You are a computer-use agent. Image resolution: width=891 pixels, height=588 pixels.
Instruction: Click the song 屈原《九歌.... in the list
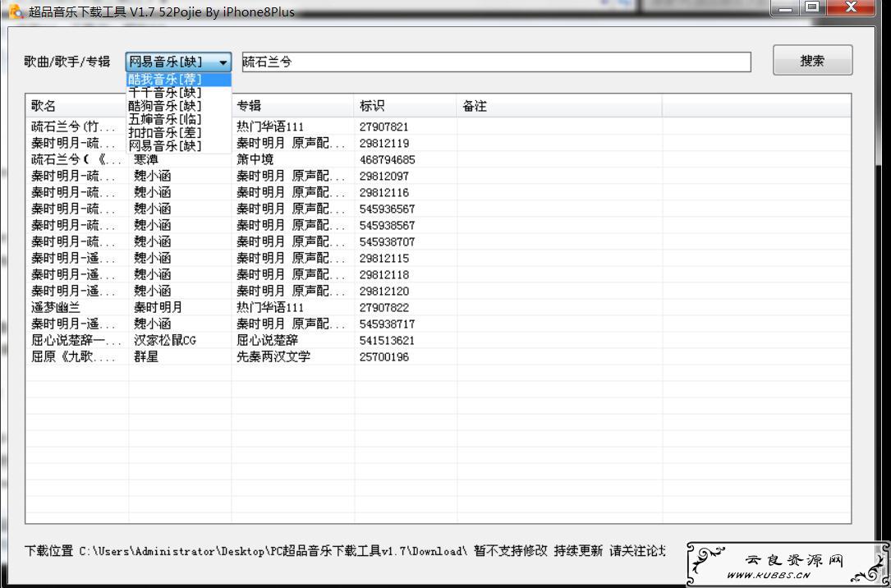click(73, 357)
